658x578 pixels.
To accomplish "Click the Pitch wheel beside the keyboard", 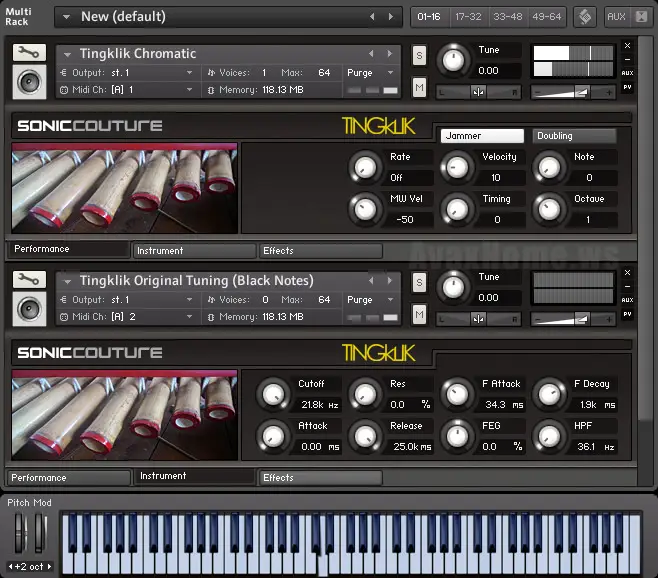I will click(20, 533).
